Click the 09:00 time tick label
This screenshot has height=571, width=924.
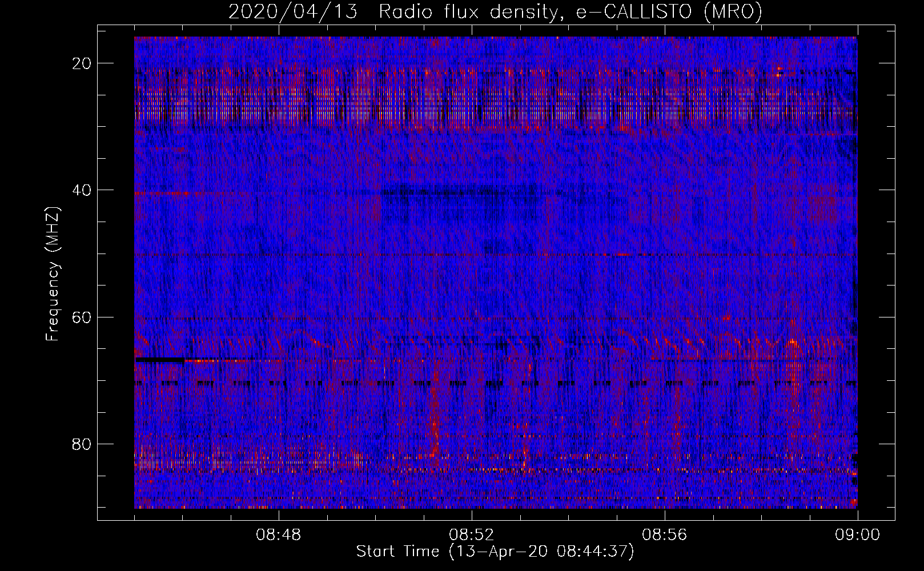(x=858, y=535)
